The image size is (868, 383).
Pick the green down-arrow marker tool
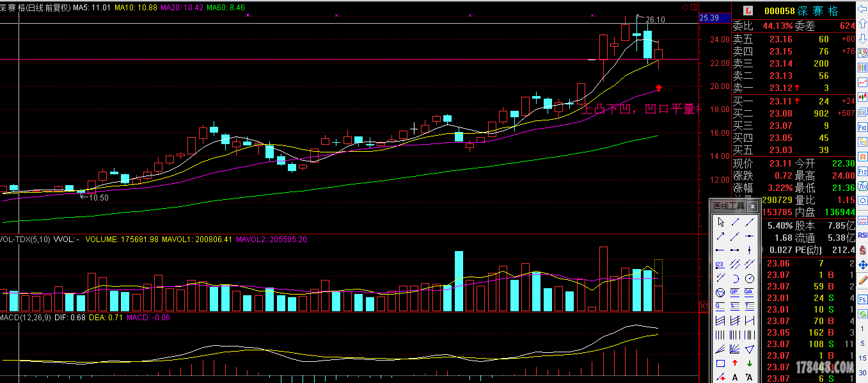point(749,363)
